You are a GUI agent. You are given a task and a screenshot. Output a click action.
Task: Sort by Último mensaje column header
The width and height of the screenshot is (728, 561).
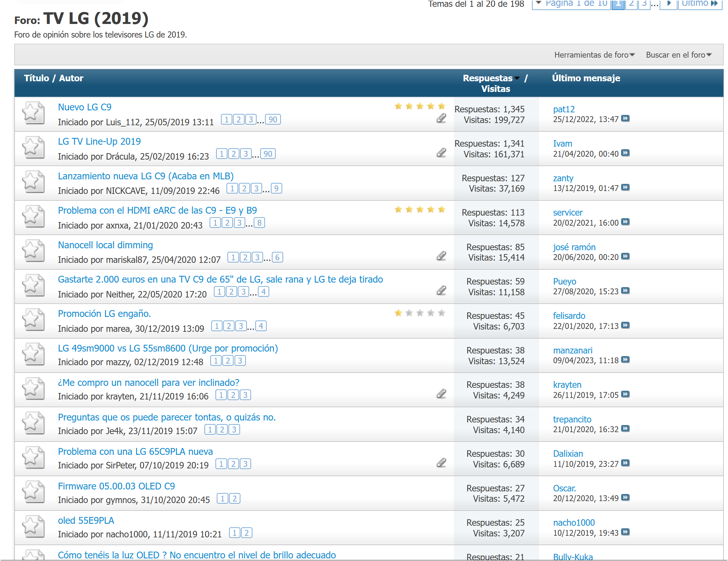point(586,78)
